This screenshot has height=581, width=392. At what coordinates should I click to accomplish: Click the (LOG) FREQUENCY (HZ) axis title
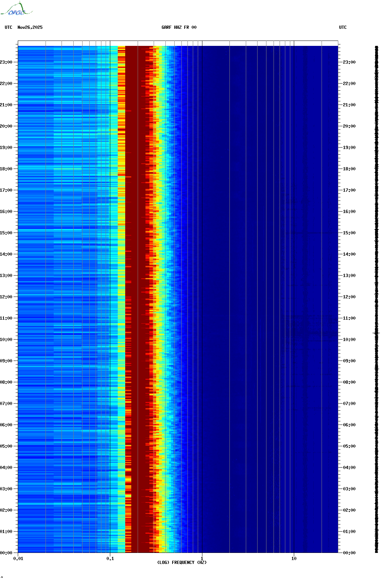coord(182,563)
